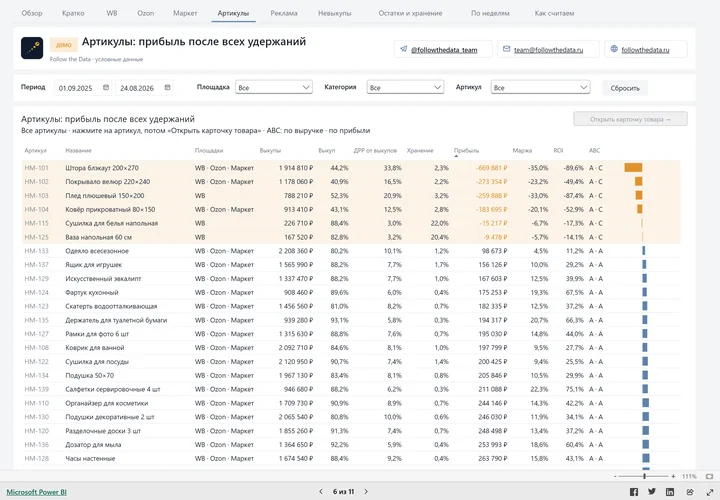Click zoom in plus button
This screenshot has width=720, height=500.
[673, 477]
